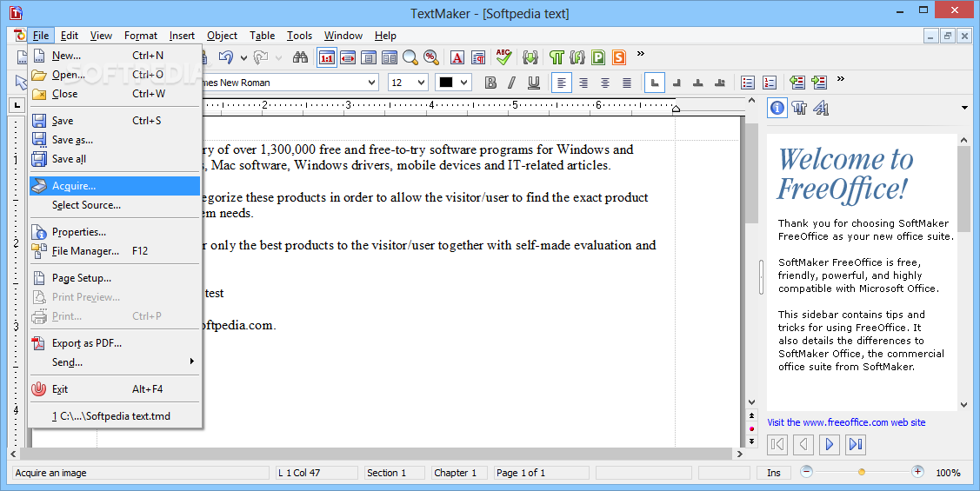Set right text alignment
This screenshot has height=491, width=980.
click(583, 83)
